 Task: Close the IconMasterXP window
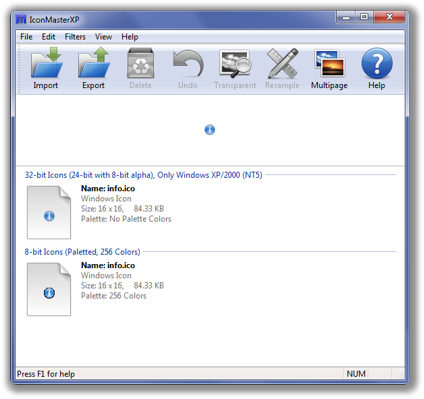click(389, 17)
